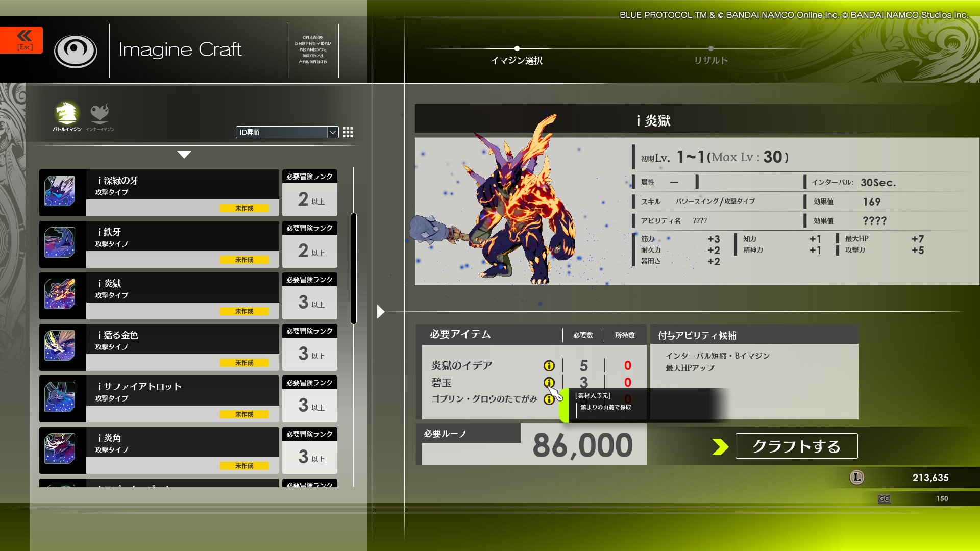Select the イマジン選択 step tab

click(517, 60)
